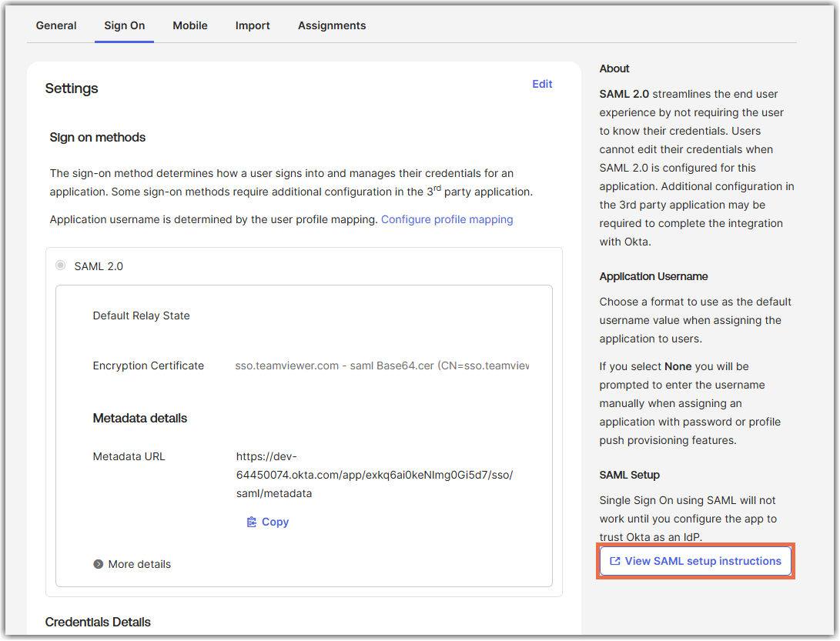Click the SAML Setup heading
Screen dimensions: 840x641
(629, 475)
